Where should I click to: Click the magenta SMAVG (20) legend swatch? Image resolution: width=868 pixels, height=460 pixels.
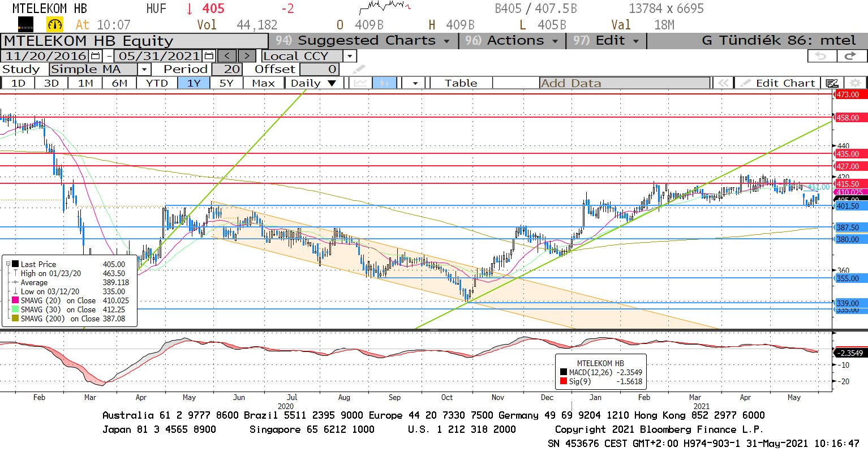(15, 300)
